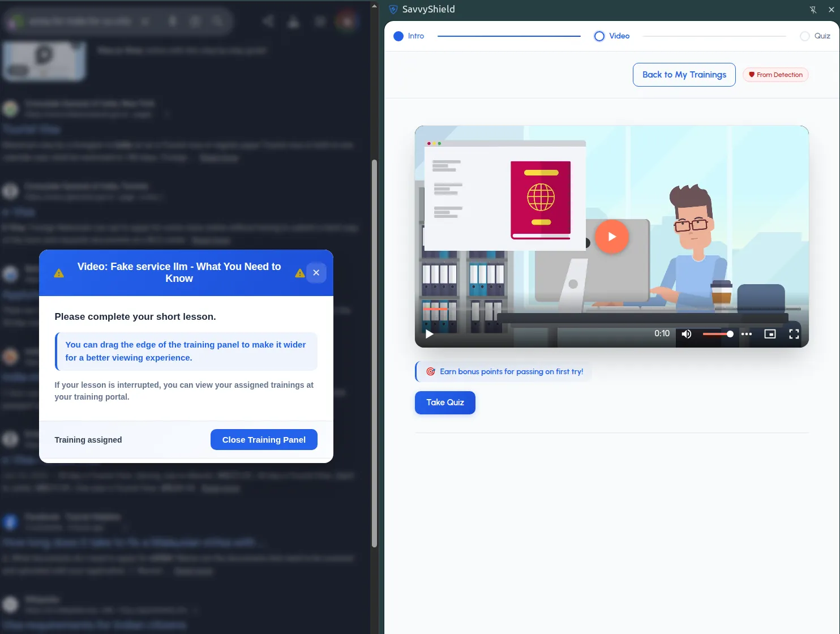Click 'Please complete your short lesson.' text
Screen dimensions: 840x634
pos(135,317)
